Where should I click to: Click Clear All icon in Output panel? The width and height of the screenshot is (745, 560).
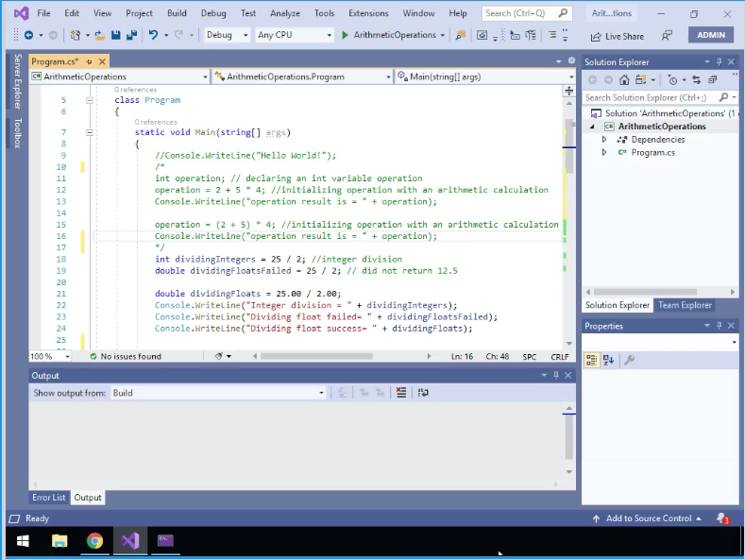(401, 393)
